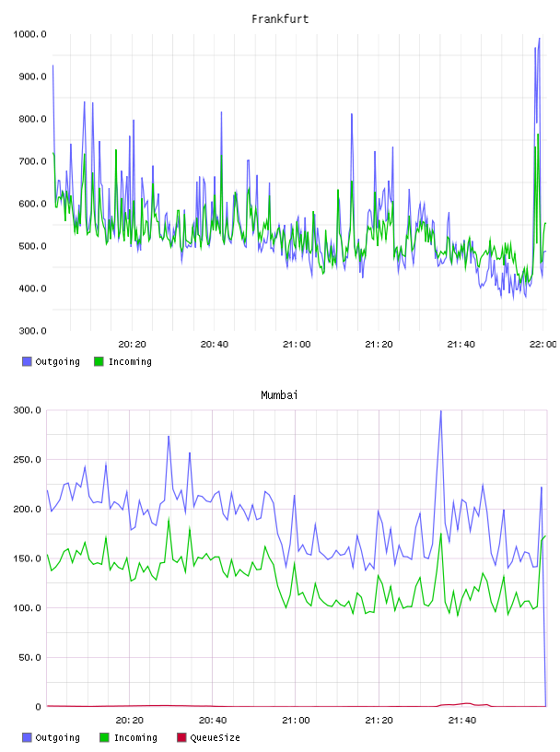Click the 800.0 y-axis label in Frankfurt chart
The width and height of the screenshot is (560, 752).
[x=32, y=119]
